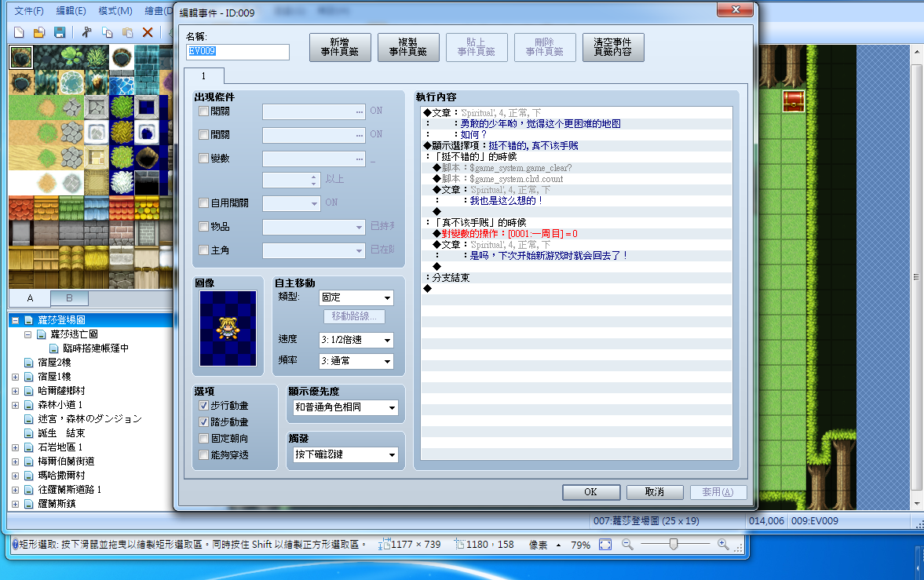924x580 pixels.
Task: Open the 顯示優先度 dropdown
Action: (345, 407)
